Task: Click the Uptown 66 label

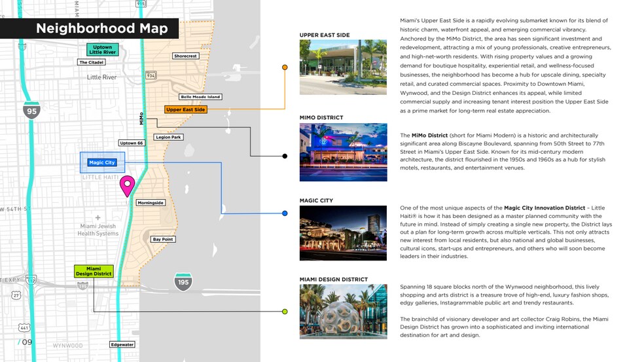Action: tap(132, 143)
